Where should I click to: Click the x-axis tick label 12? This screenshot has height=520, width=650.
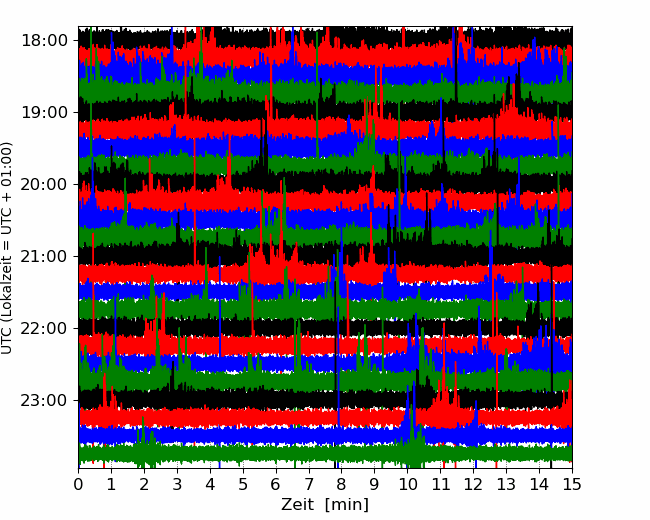[x=473, y=484]
